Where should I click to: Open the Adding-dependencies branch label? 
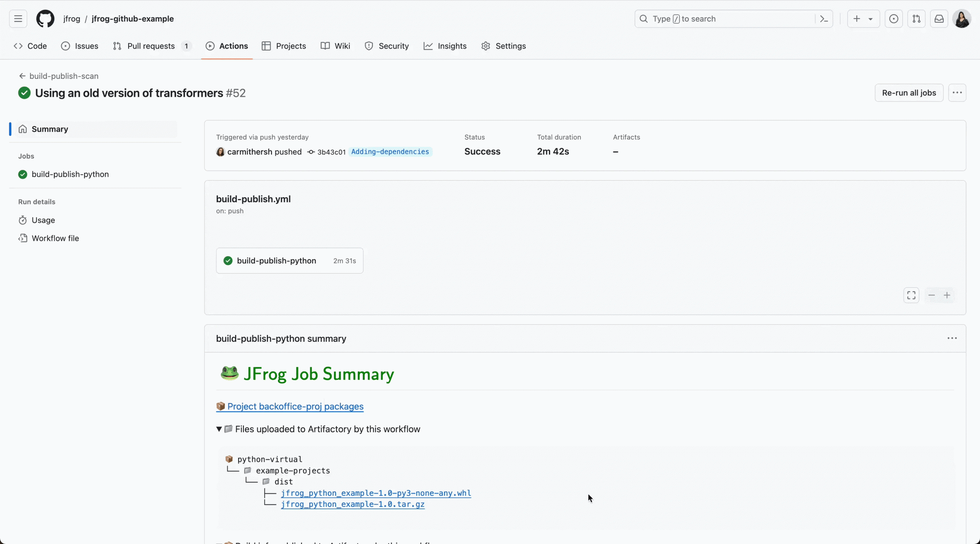pyautogui.click(x=390, y=152)
